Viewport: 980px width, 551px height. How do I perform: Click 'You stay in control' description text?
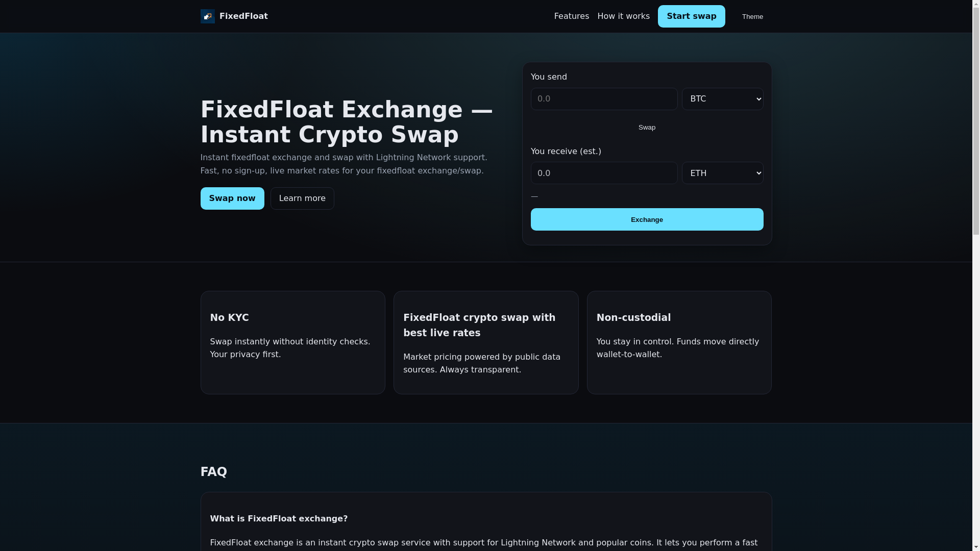(x=678, y=348)
